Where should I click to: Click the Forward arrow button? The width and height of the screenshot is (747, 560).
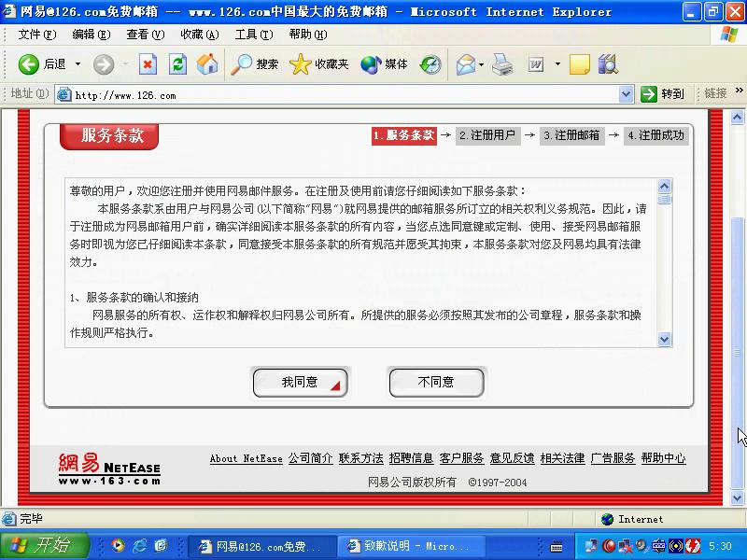pos(104,64)
